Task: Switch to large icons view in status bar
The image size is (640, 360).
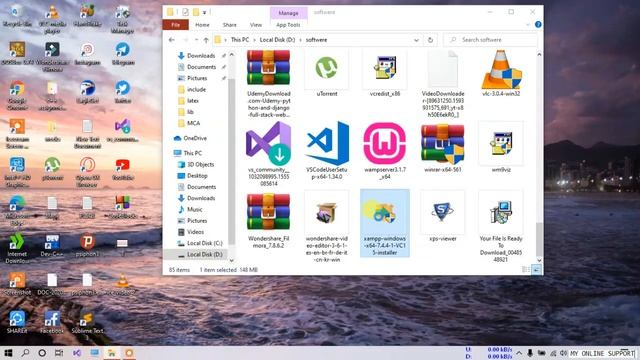Action: coord(536,270)
